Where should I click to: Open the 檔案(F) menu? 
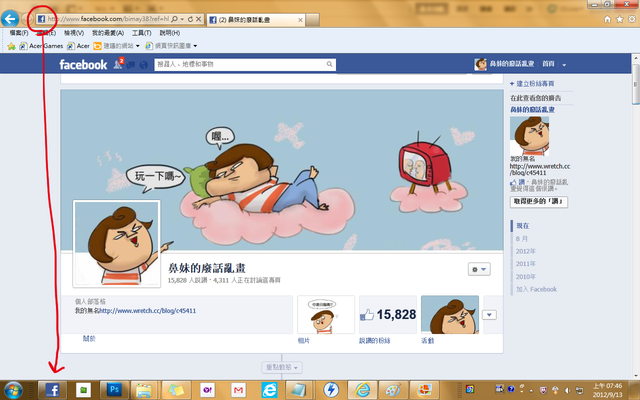pyautogui.click(x=19, y=33)
